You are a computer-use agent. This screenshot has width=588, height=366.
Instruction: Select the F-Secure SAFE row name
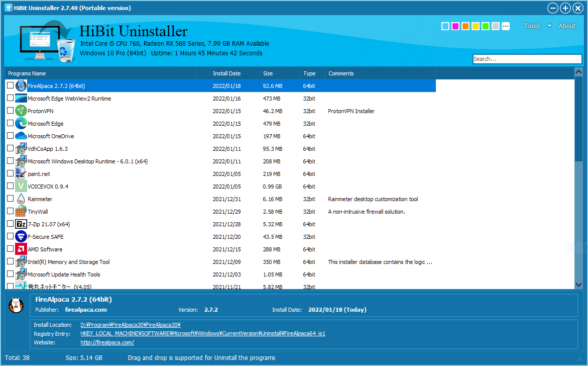45,237
